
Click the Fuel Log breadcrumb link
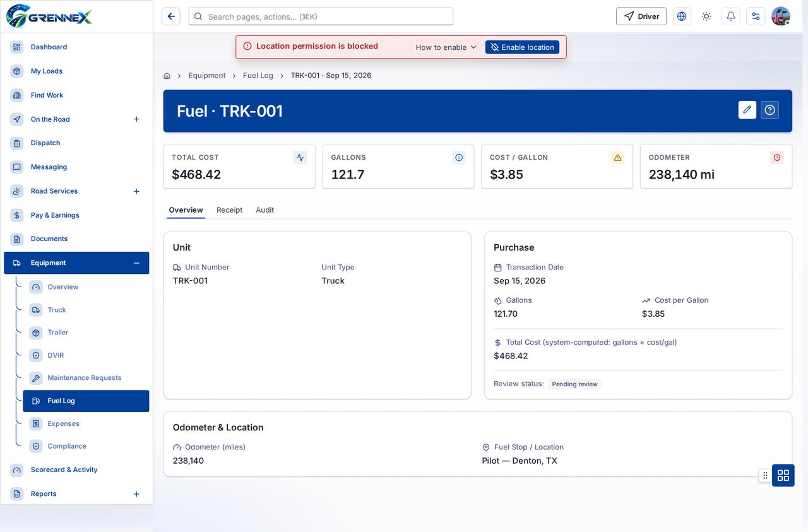pos(258,76)
